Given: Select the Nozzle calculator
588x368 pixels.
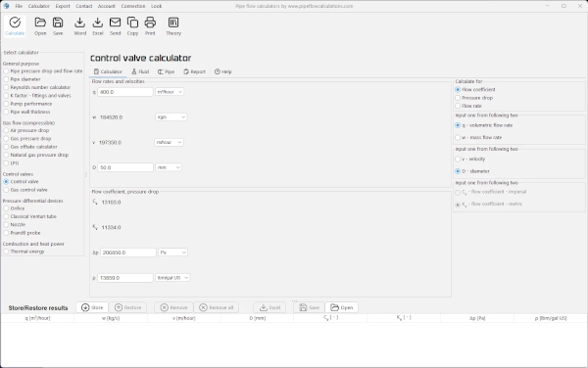Looking at the screenshot, I should 15,225.
